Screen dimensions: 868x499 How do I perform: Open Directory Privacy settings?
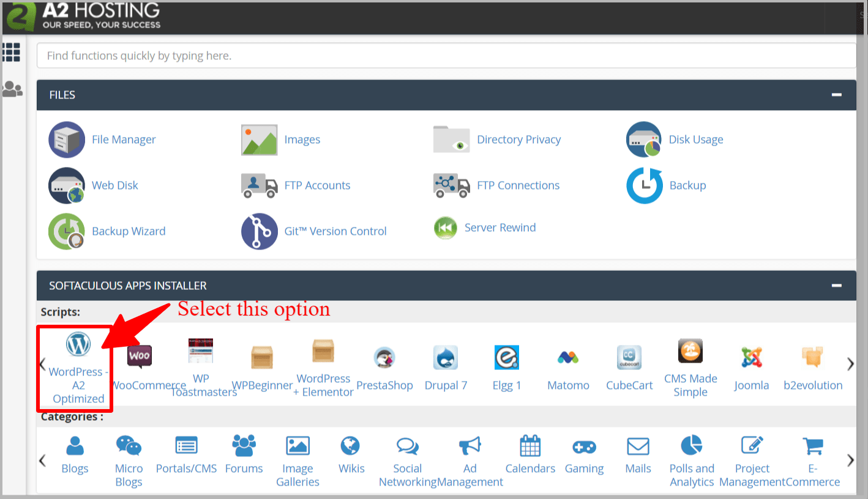(x=518, y=139)
